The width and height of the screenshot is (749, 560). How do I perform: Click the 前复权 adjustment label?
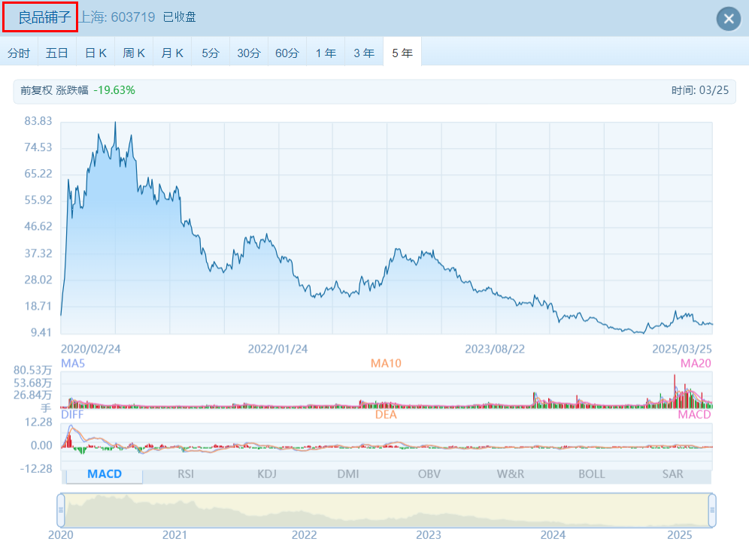36,90
